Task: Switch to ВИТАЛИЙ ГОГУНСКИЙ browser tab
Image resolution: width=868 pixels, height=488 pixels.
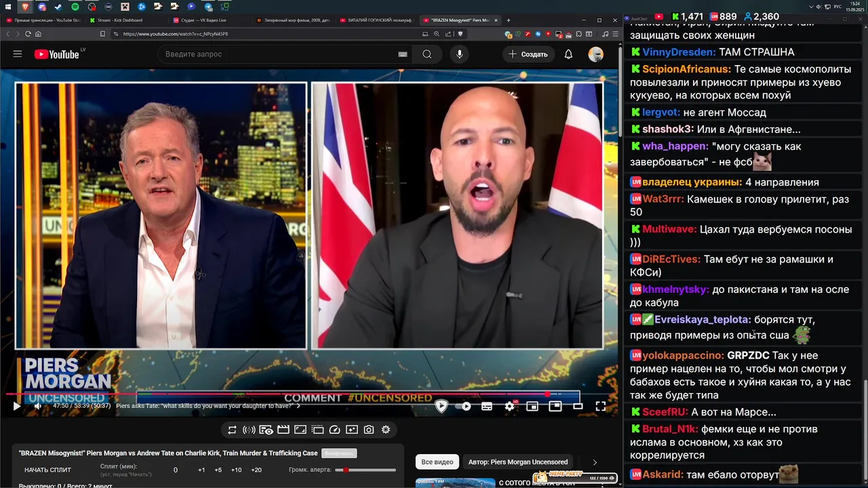Action: (x=376, y=20)
